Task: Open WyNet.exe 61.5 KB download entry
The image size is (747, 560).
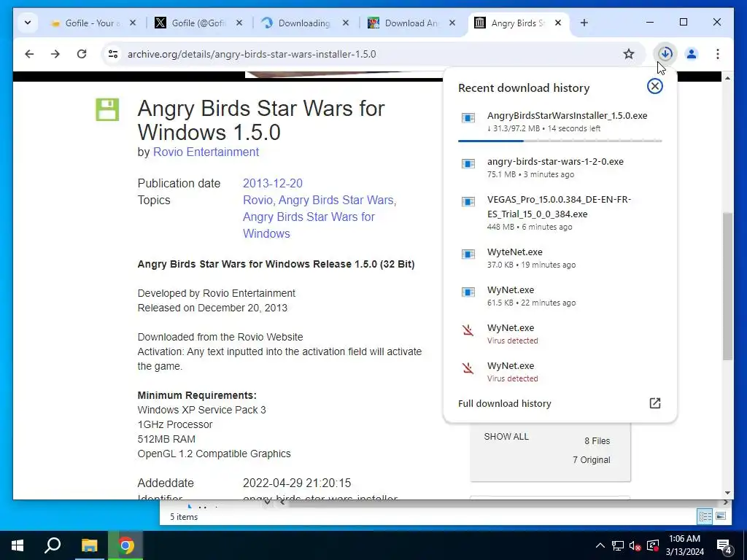Action: (560, 296)
